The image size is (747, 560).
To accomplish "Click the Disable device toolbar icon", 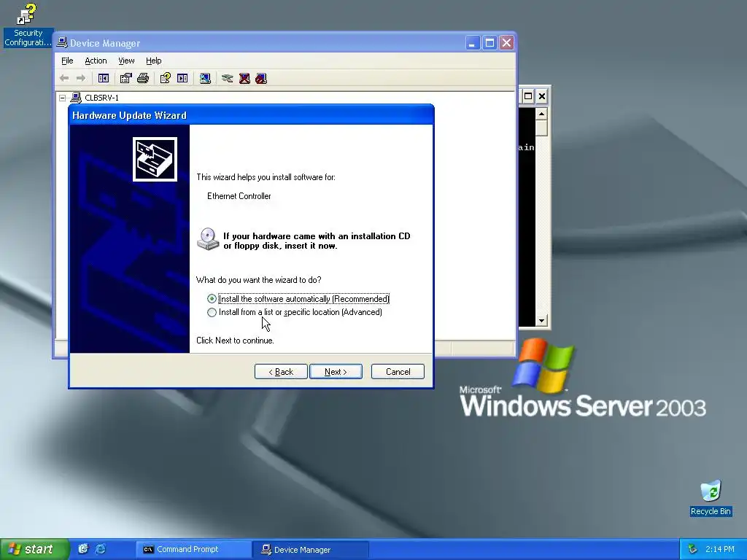I will tap(261, 78).
